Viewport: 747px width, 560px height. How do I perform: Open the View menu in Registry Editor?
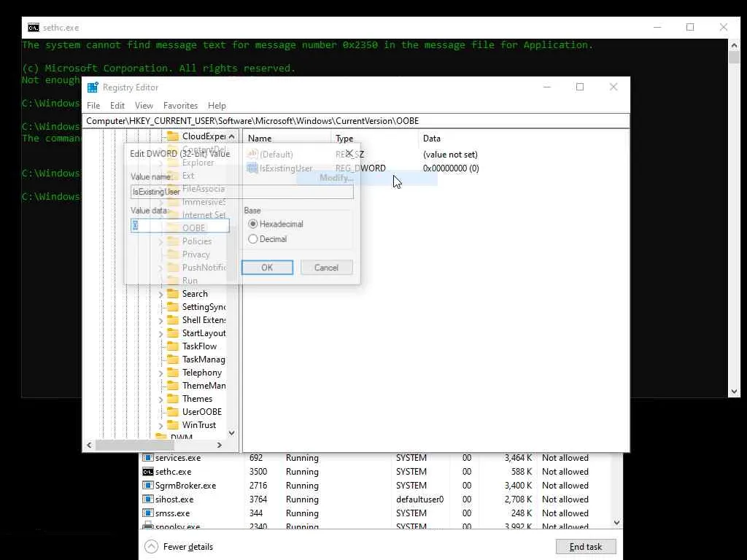pos(144,106)
